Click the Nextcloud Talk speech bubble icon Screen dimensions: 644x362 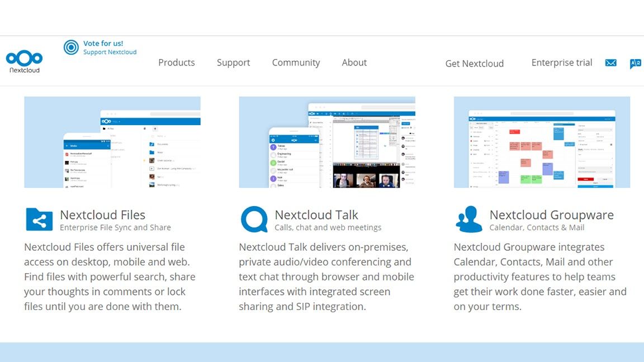(x=254, y=220)
